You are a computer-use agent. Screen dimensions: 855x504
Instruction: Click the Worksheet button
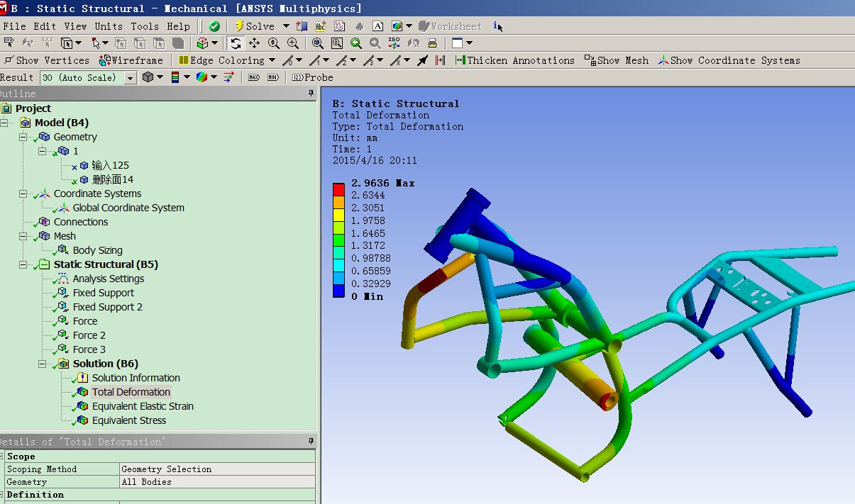coord(450,26)
